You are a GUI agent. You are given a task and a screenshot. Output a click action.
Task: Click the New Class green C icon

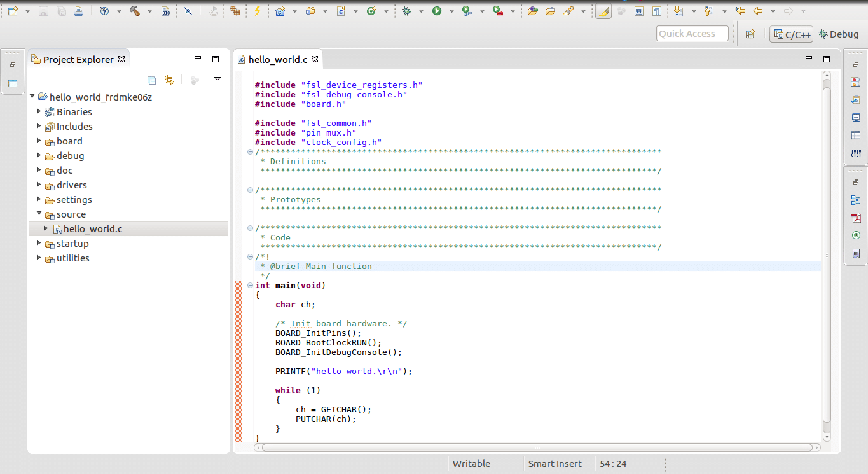[371, 11]
